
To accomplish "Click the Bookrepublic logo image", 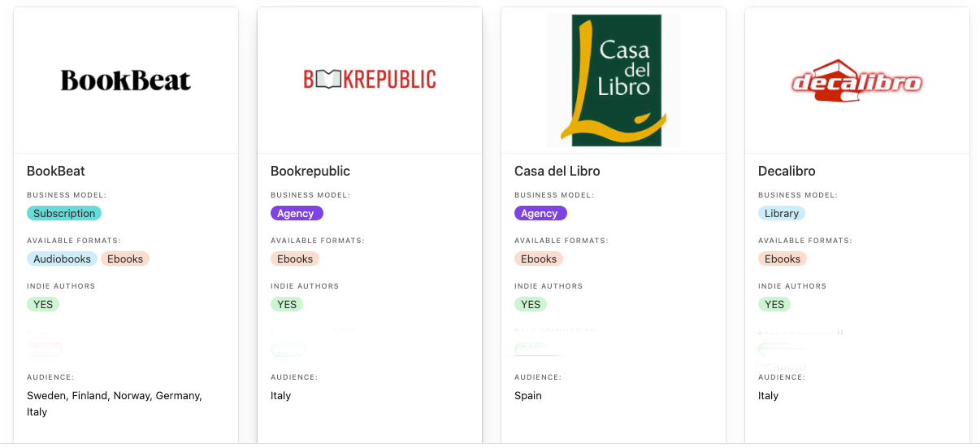I will point(370,79).
